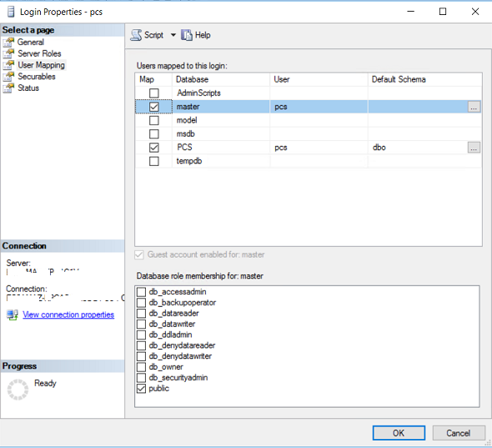
Task: Enable the db_ddladmin role
Action: pos(141,335)
